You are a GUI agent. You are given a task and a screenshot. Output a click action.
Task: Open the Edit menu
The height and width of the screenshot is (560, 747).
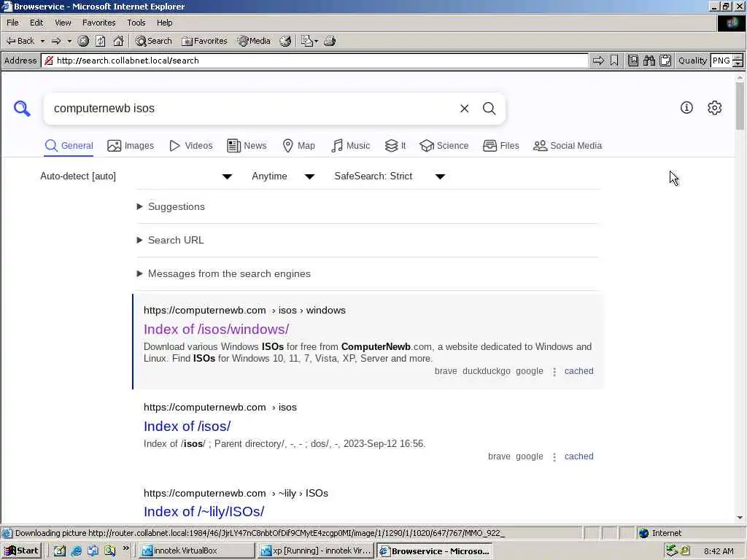tap(36, 23)
